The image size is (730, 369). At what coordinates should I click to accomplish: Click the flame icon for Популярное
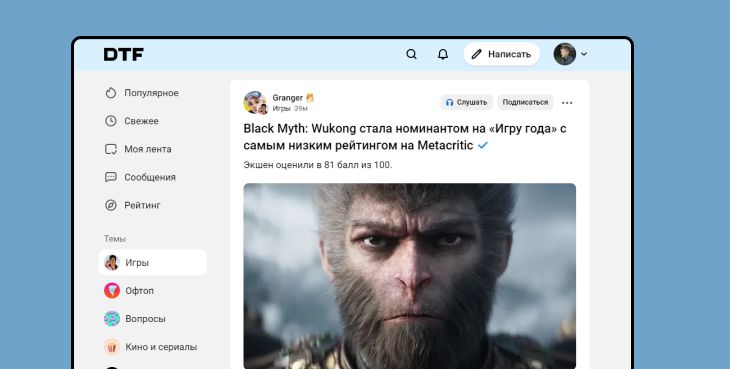pyautogui.click(x=111, y=93)
